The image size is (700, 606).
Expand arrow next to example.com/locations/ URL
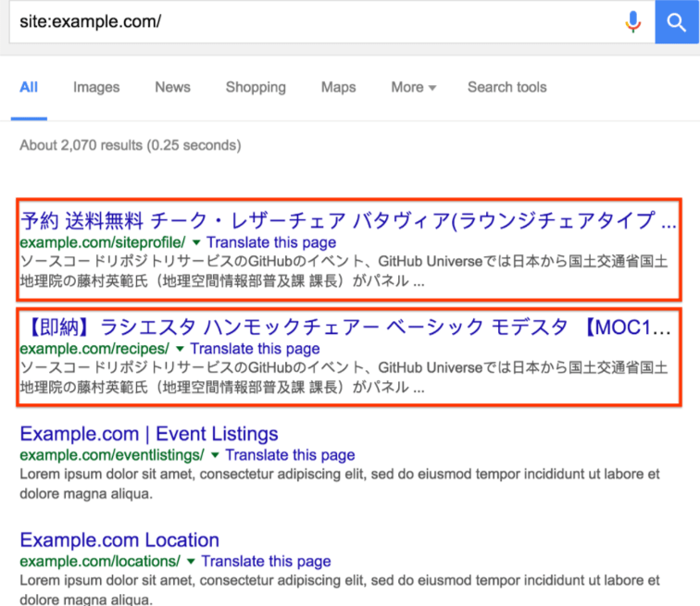click(x=191, y=562)
